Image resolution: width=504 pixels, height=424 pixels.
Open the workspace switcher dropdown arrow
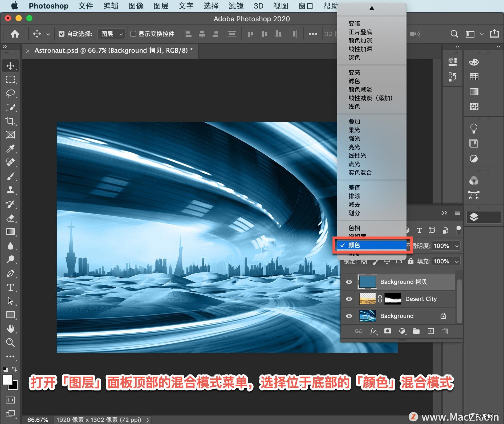(482, 34)
